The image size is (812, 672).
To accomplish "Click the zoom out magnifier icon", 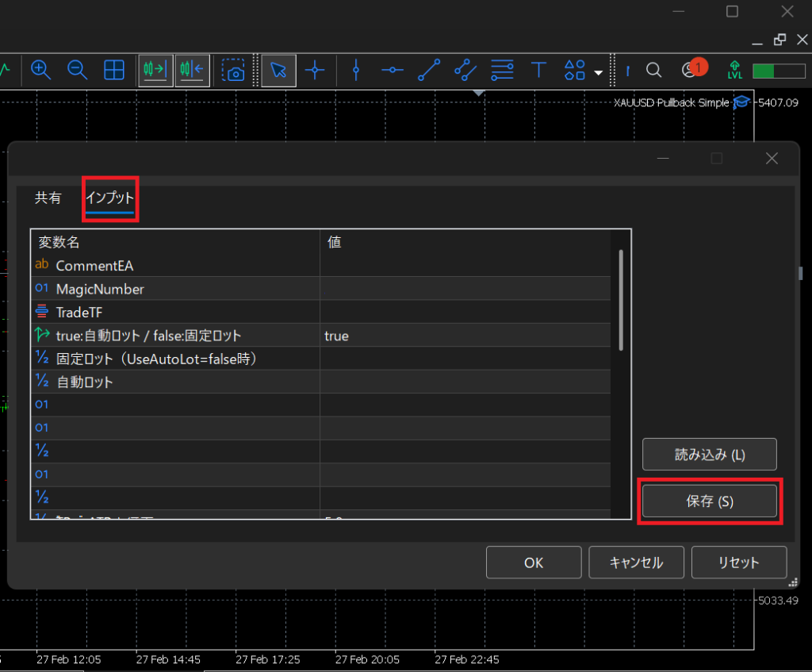I will [77, 70].
